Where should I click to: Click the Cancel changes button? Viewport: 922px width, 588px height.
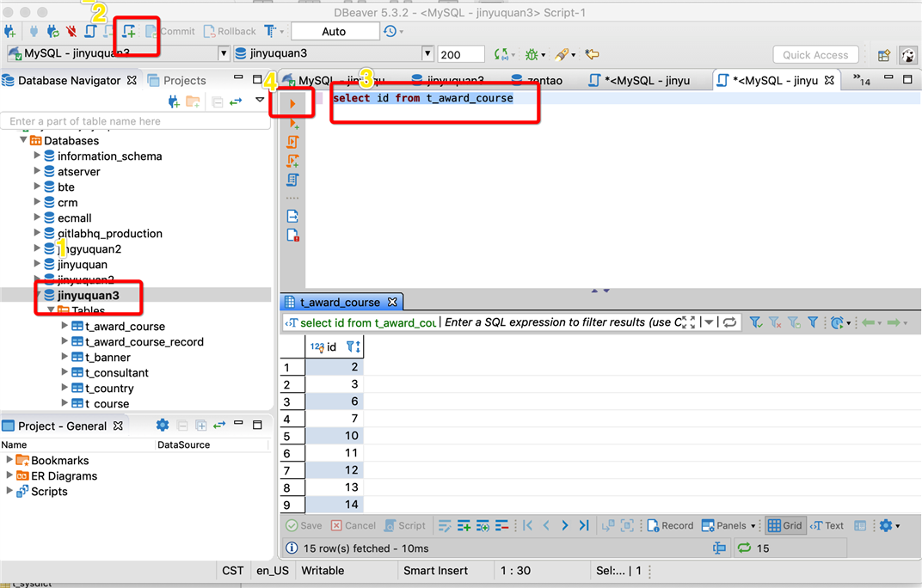(353, 525)
